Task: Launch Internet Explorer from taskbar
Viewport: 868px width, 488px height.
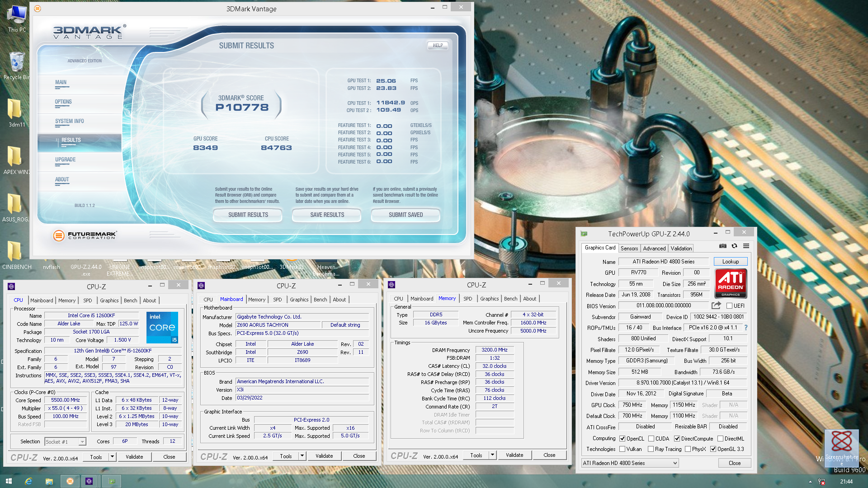Action: pos(28,481)
